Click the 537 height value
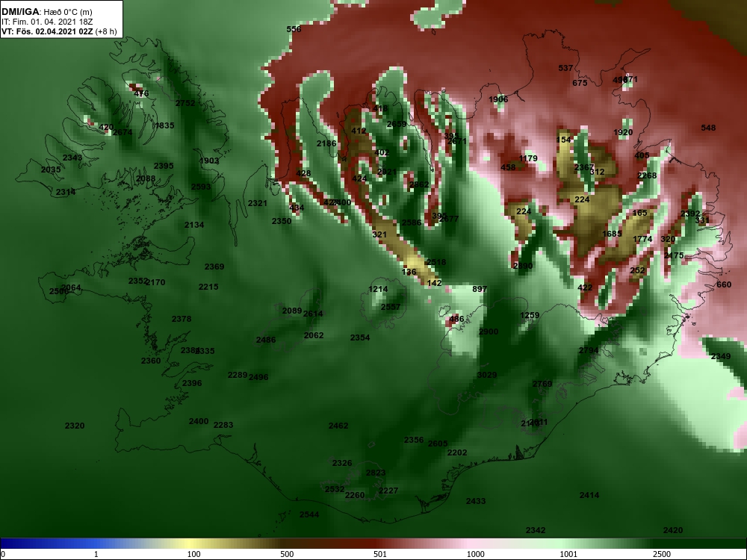The width and height of the screenshot is (747, 560). [x=565, y=69]
